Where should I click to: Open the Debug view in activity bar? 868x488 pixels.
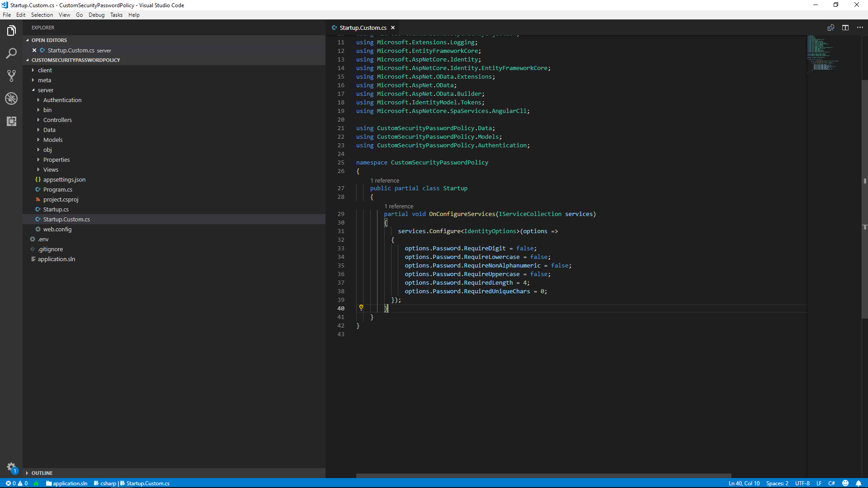point(11,99)
